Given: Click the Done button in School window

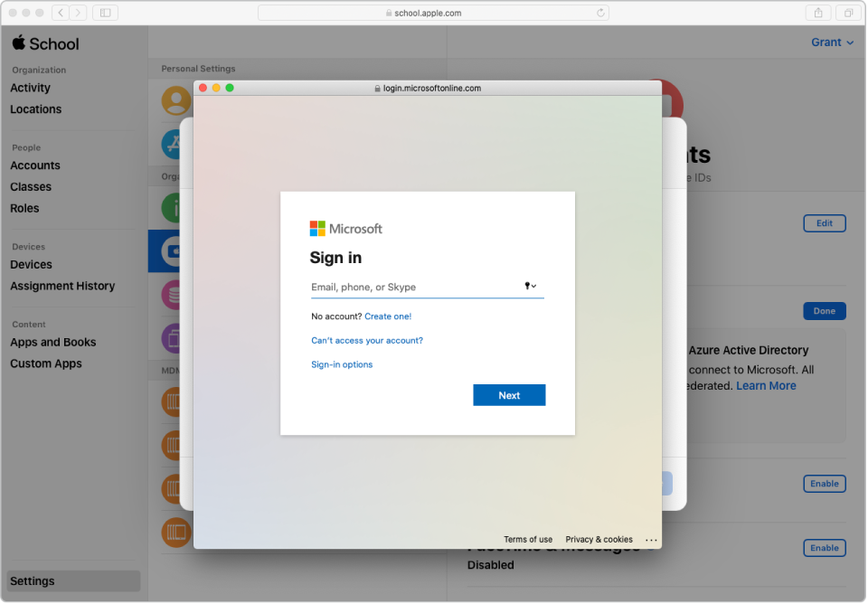Looking at the screenshot, I should pyautogui.click(x=826, y=312).
